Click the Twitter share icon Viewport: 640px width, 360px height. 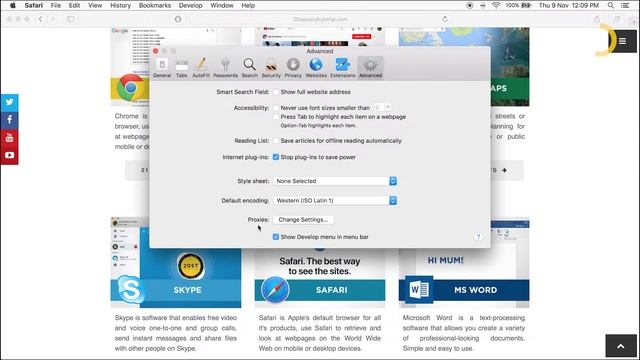click(x=9, y=102)
